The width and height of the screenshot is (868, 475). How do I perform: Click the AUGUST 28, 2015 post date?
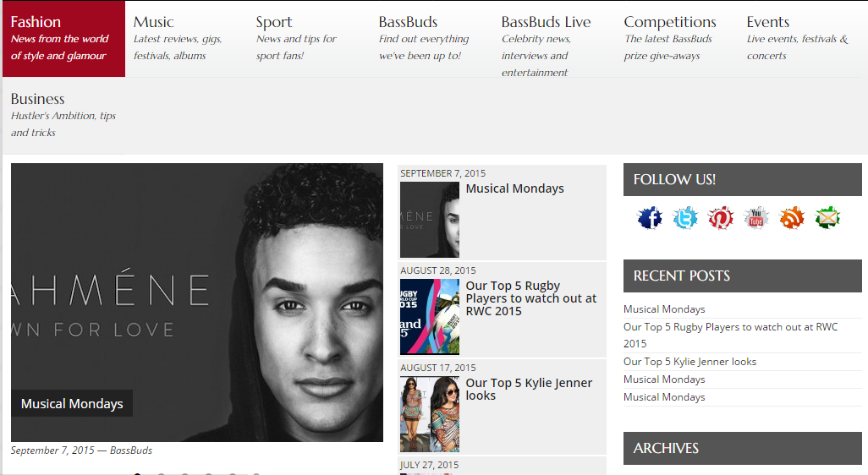pos(438,270)
